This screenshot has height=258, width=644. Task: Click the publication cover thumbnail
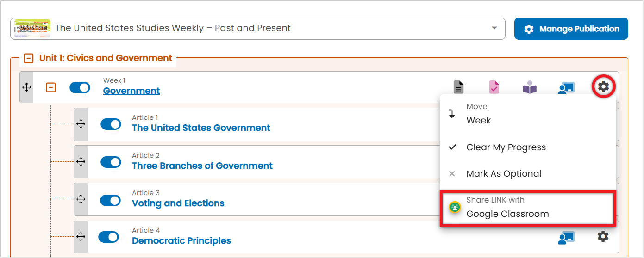[32, 28]
